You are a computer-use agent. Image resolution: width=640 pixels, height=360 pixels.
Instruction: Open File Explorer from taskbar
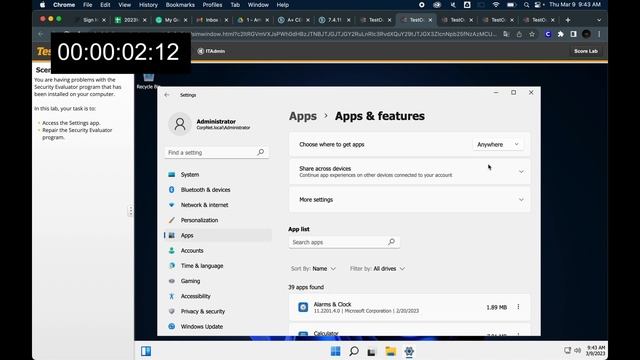tap(390, 351)
